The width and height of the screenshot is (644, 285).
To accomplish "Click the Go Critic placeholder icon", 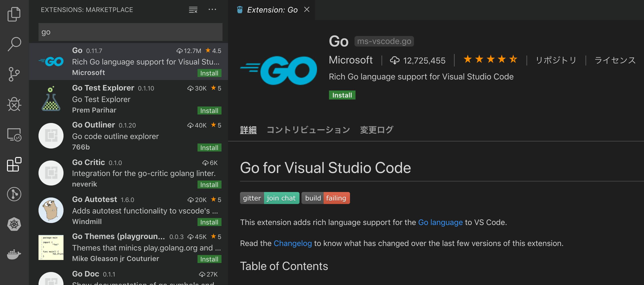I will (51, 173).
